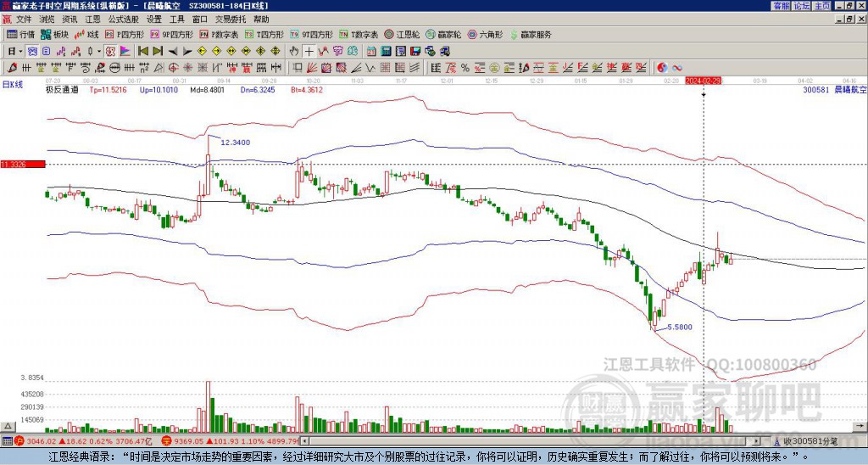Click the 2024-02-29 date marker
Image resolution: width=868 pixels, height=465 pixels.
tap(703, 81)
